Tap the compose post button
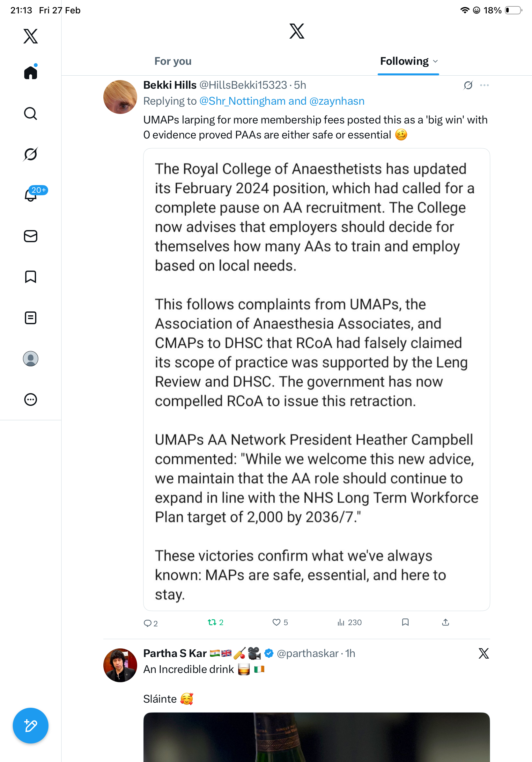 point(31,726)
